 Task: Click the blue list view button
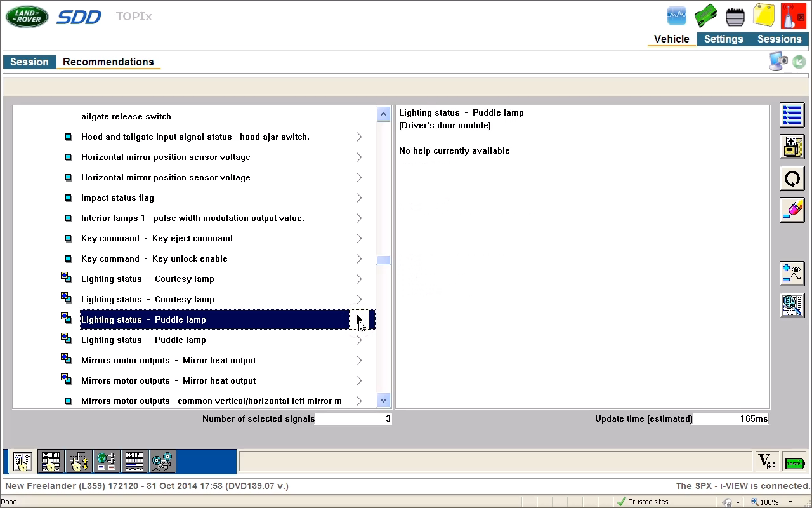[x=792, y=116]
